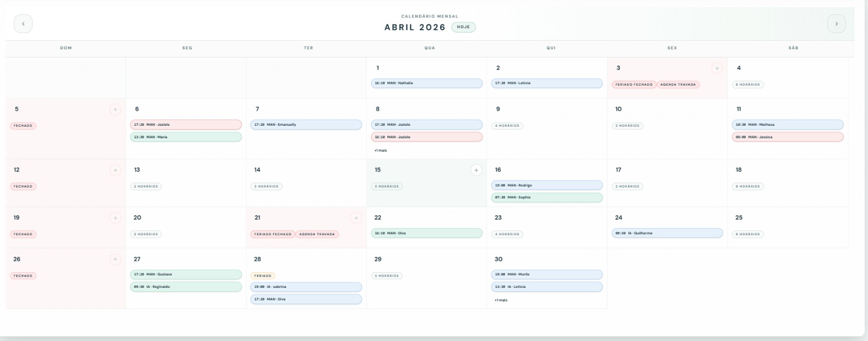Open 13:30 IA Leticia appointment on day 30

coord(547,287)
